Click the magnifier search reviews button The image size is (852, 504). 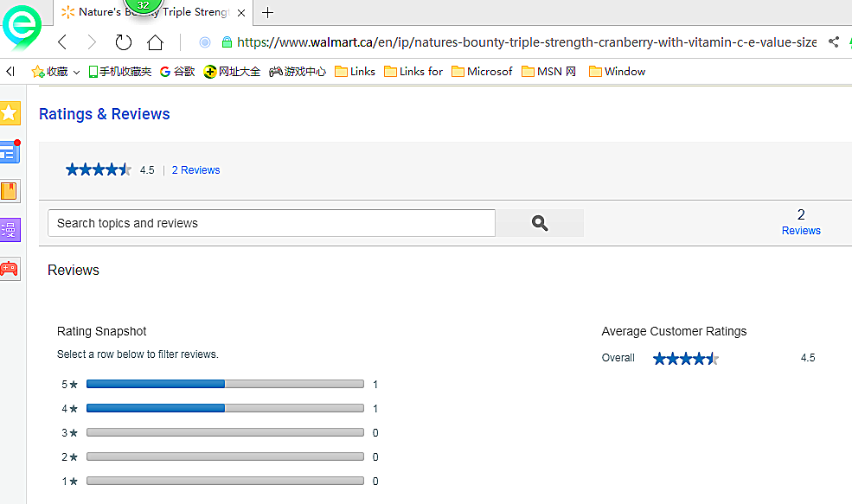540,223
